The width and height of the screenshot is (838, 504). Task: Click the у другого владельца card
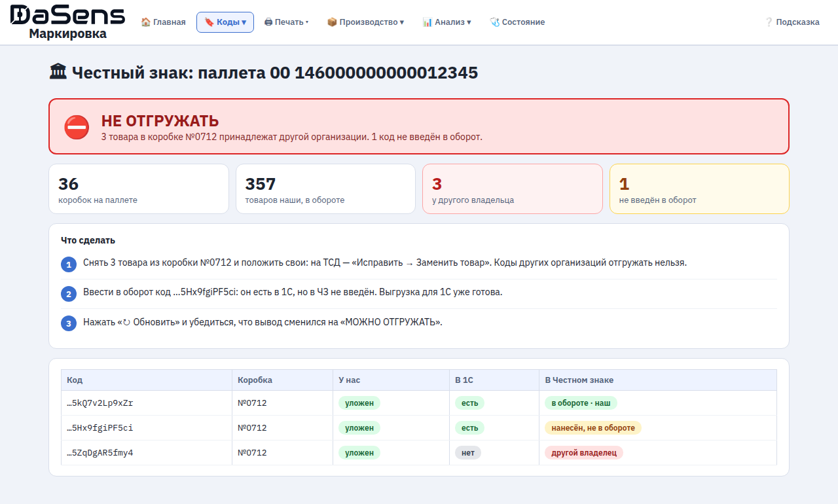(x=513, y=189)
